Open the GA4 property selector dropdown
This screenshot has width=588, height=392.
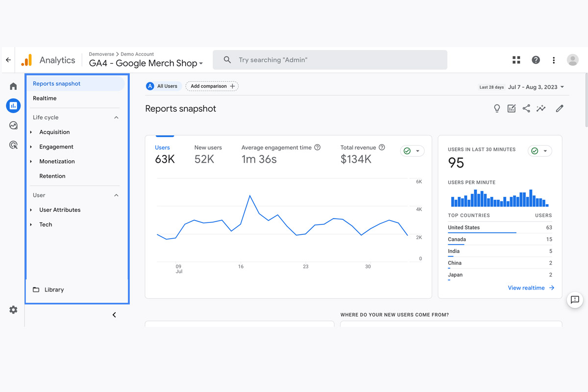click(x=146, y=63)
